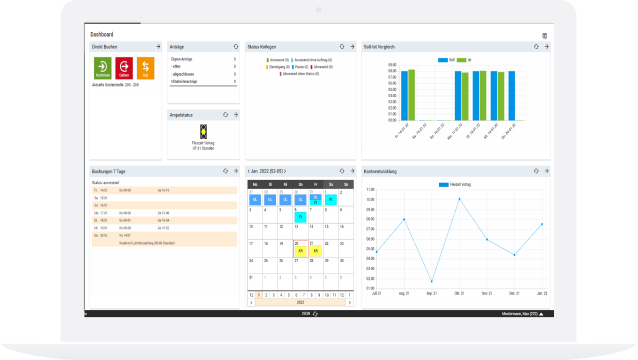Go to previous month in calendar header

pyautogui.click(x=249, y=171)
